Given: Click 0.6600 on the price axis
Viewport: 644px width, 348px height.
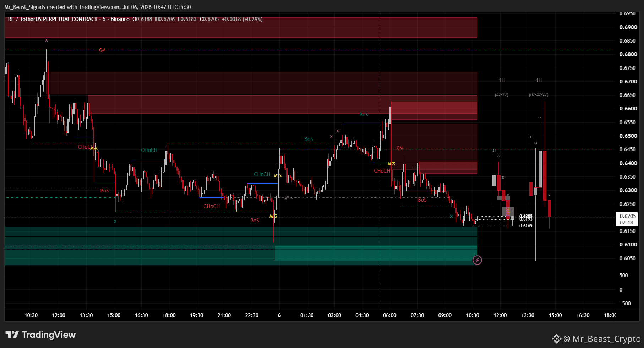Looking at the screenshot, I should coord(627,109).
